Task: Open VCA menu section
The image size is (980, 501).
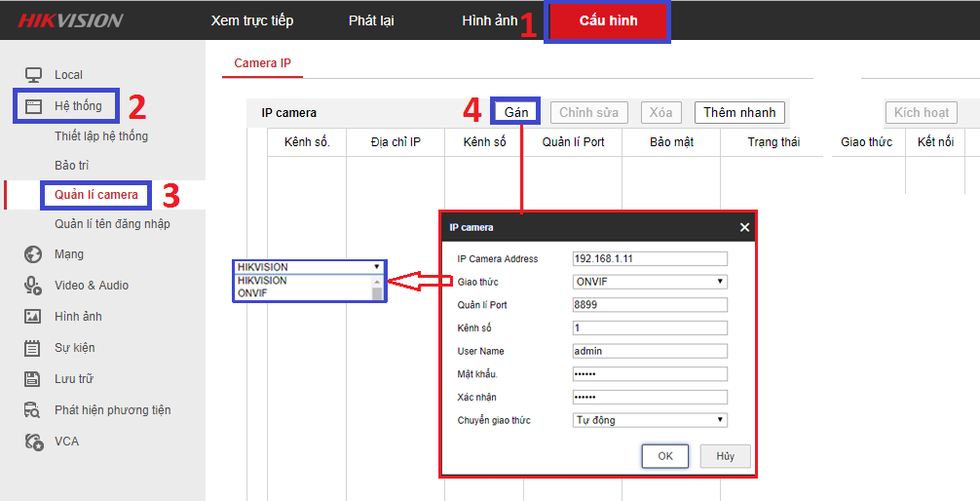Action: [x=67, y=442]
